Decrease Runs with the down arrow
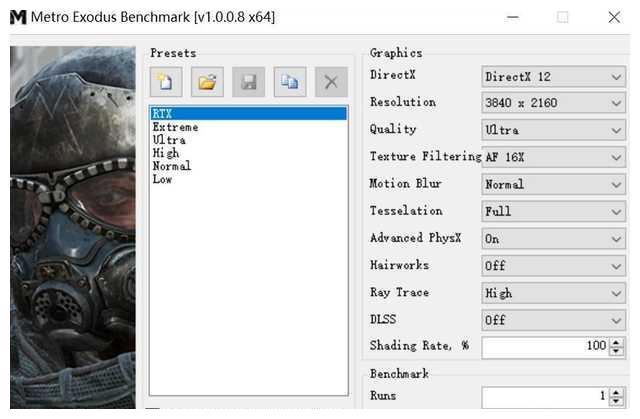 point(616,401)
